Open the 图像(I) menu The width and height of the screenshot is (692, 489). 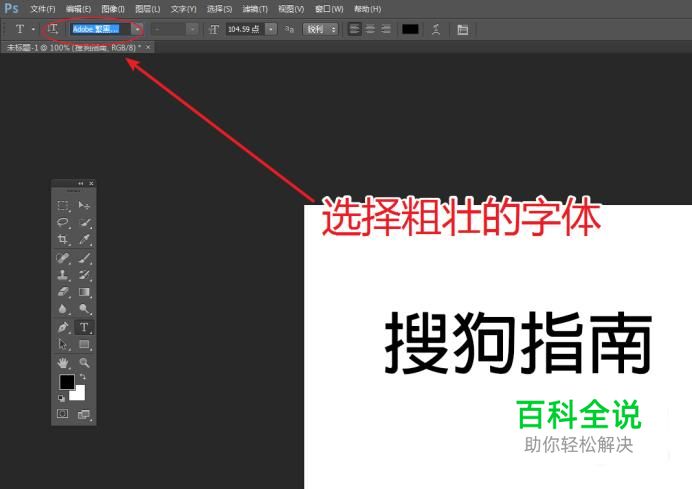tap(113, 9)
